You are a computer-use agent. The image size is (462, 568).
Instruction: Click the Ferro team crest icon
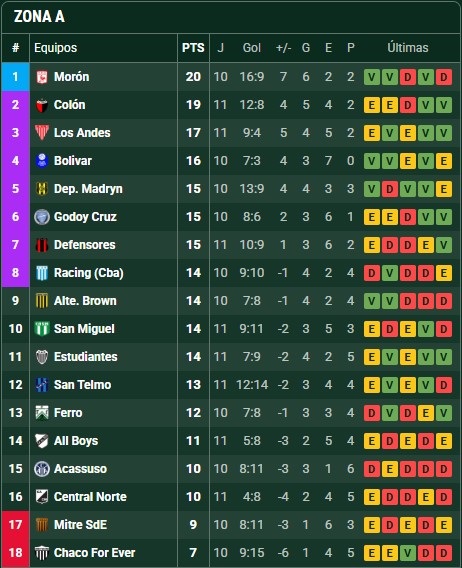click(42, 413)
